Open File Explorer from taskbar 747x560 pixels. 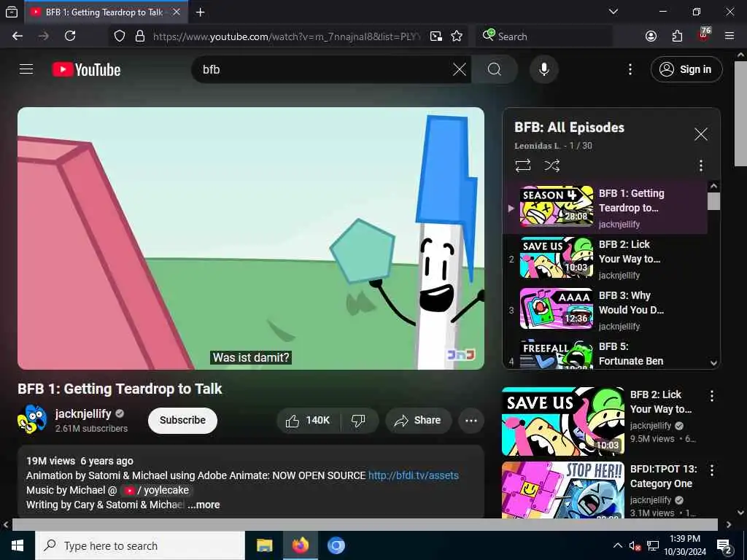(264, 545)
